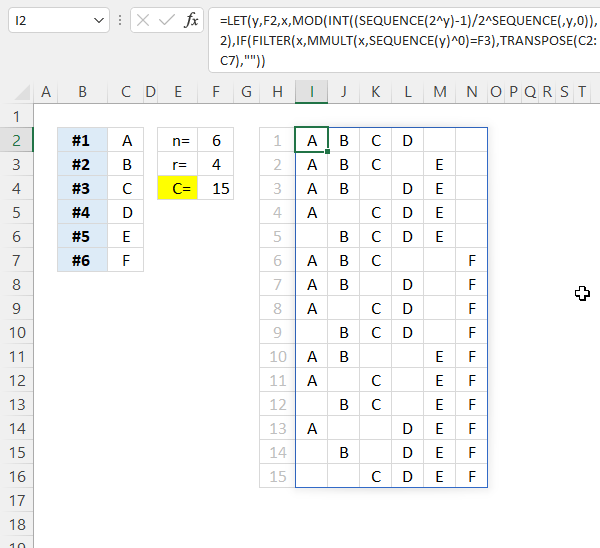Viewport: 600px width, 548px height.
Task: Click cell containing #1 label
Action: click(82, 140)
